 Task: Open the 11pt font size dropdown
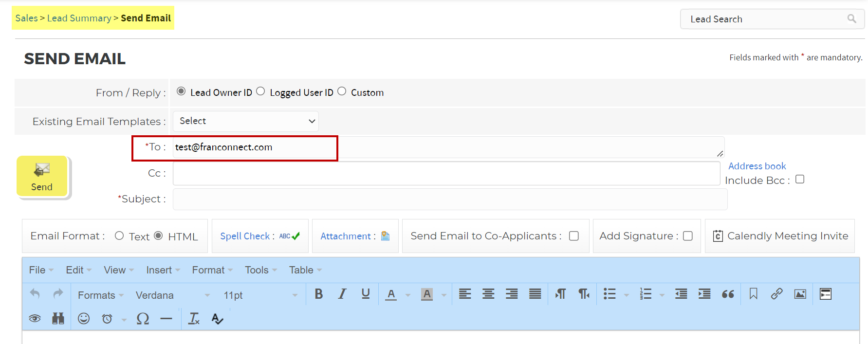260,295
